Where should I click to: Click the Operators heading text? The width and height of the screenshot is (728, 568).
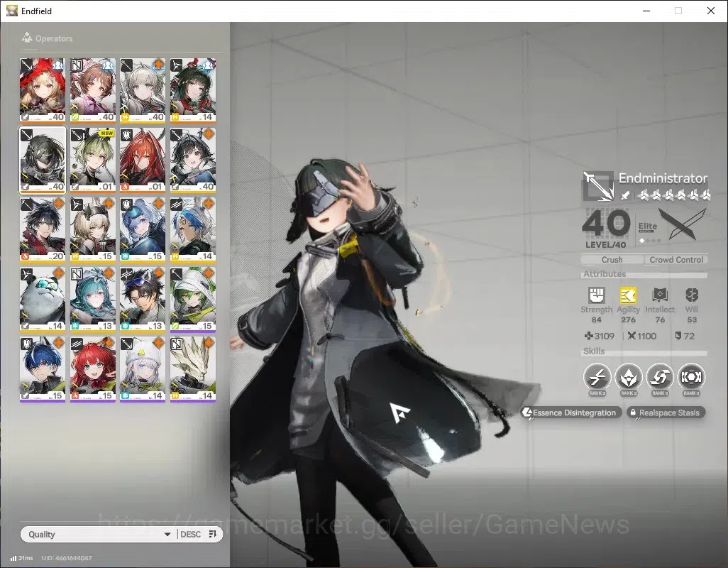pyautogui.click(x=54, y=38)
